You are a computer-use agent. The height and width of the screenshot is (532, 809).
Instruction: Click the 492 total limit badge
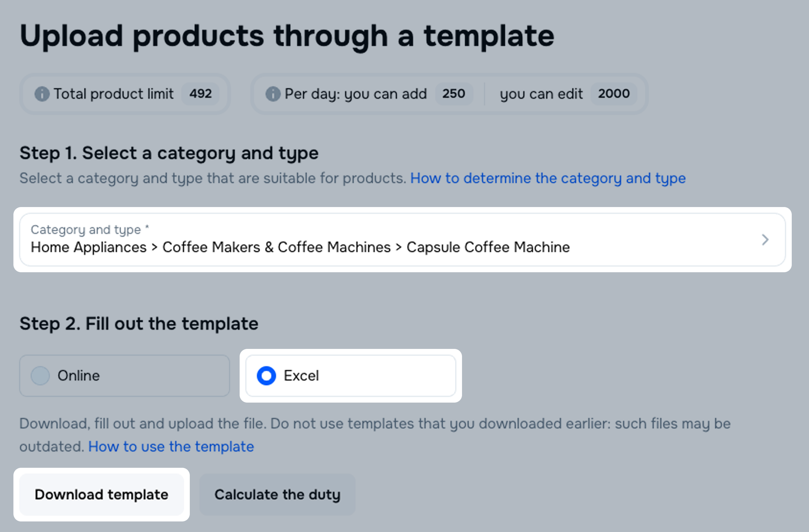pos(201,94)
